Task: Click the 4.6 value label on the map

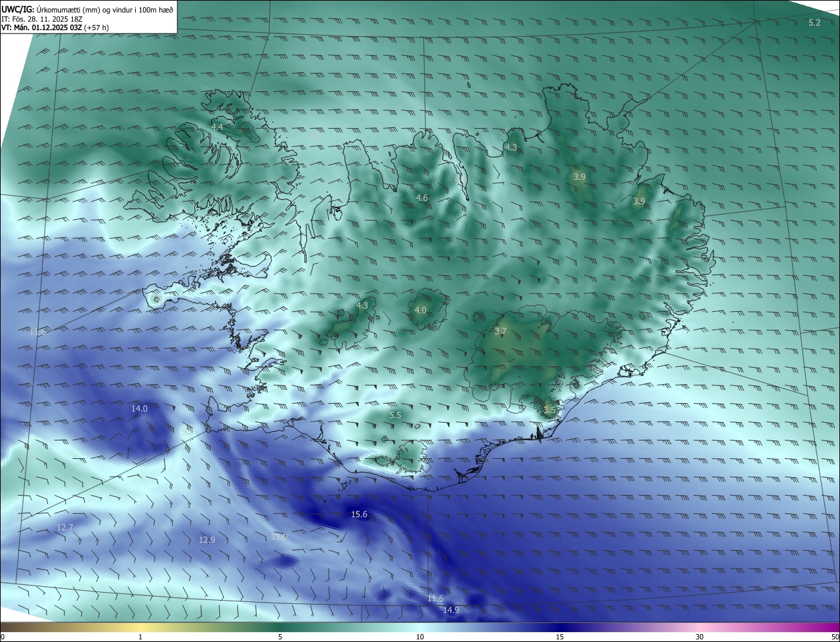Action: (x=422, y=198)
